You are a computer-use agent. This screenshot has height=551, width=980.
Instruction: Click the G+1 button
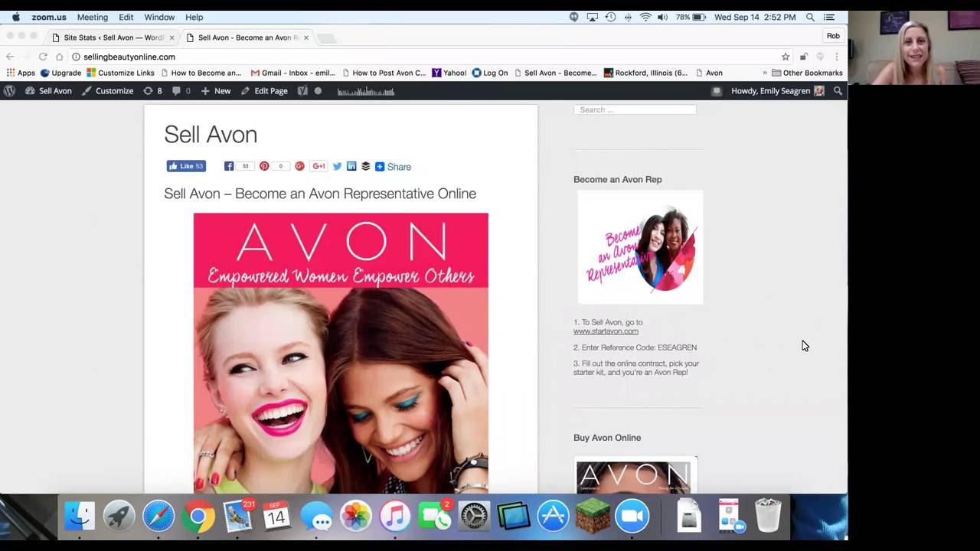[319, 166]
